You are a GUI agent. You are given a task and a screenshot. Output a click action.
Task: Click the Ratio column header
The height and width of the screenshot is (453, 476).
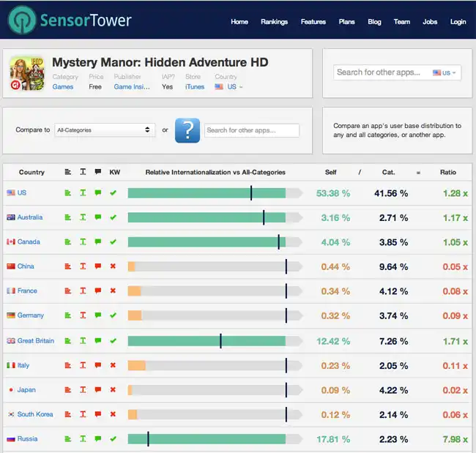pos(447,172)
